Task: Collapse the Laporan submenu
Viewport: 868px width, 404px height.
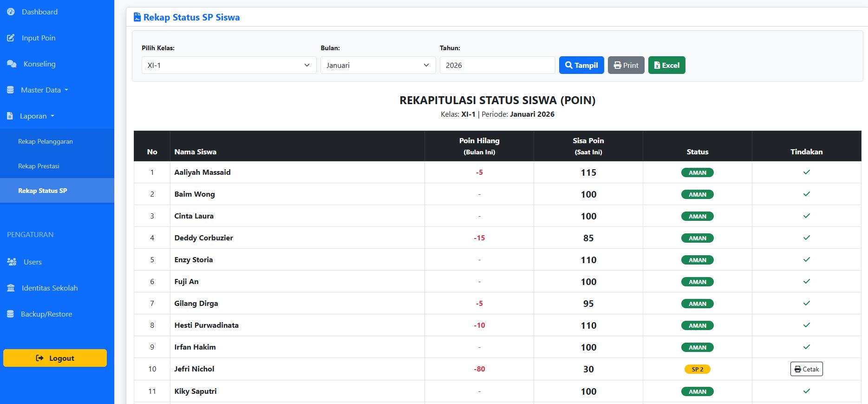Action: [37, 116]
